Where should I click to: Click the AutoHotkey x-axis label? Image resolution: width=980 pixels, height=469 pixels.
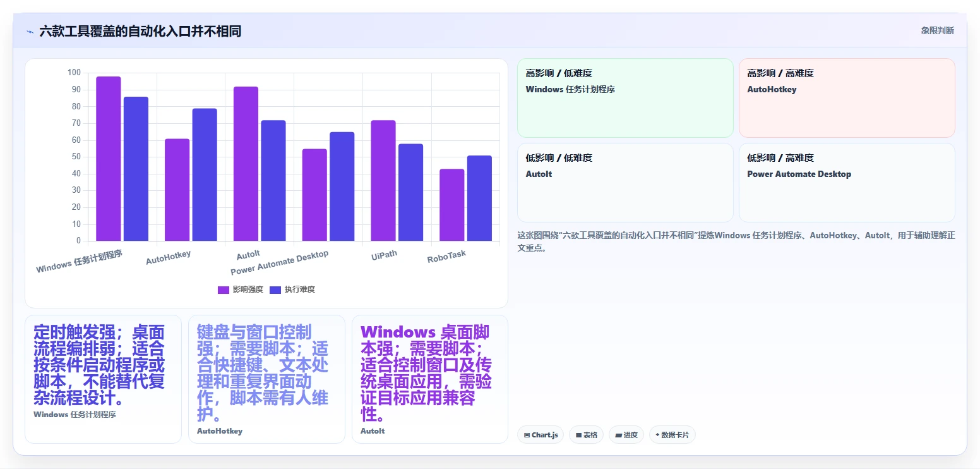(169, 257)
